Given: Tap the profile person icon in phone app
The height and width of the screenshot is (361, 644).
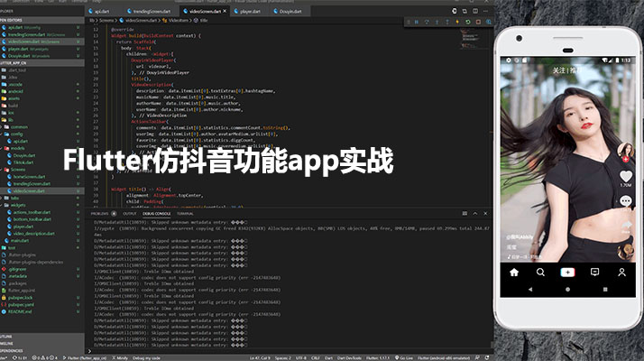Looking at the screenshot, I should 621,273.
